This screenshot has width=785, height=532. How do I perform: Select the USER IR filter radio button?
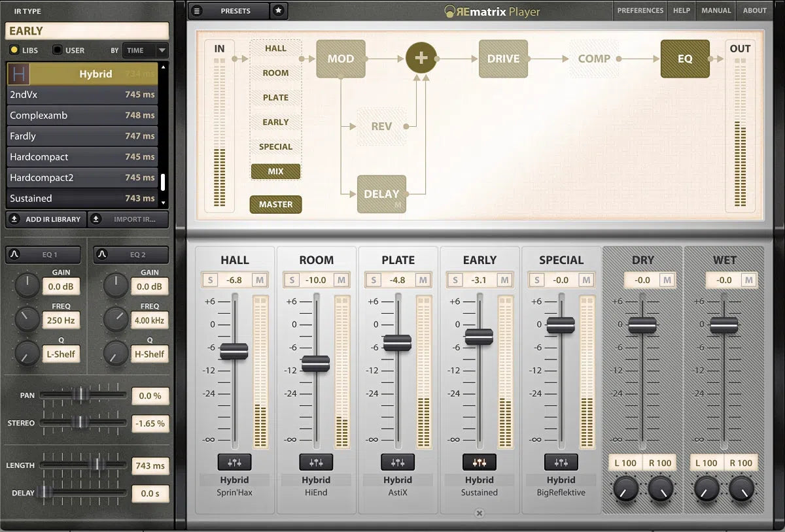point(59,50)
